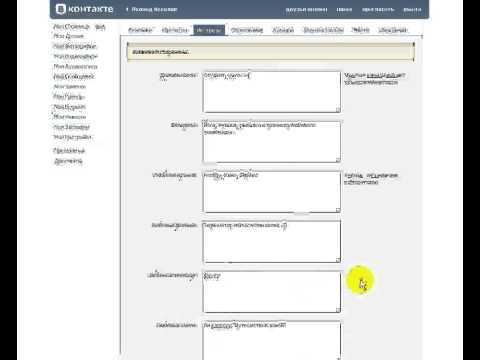Switch to the Образование tab
Screen dimensions: 480x360
(x=247, y=30)
